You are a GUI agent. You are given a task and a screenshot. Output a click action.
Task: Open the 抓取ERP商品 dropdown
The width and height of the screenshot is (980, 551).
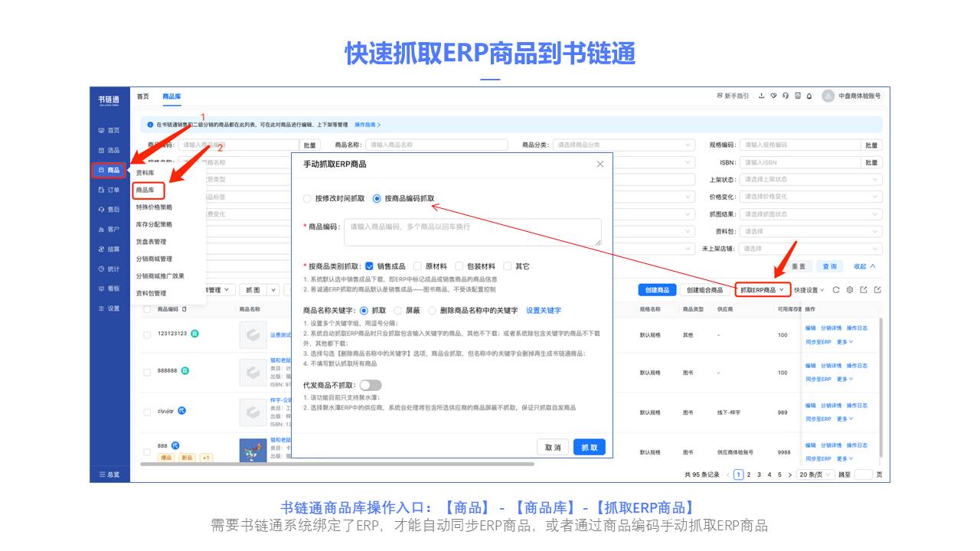[763, 290]
